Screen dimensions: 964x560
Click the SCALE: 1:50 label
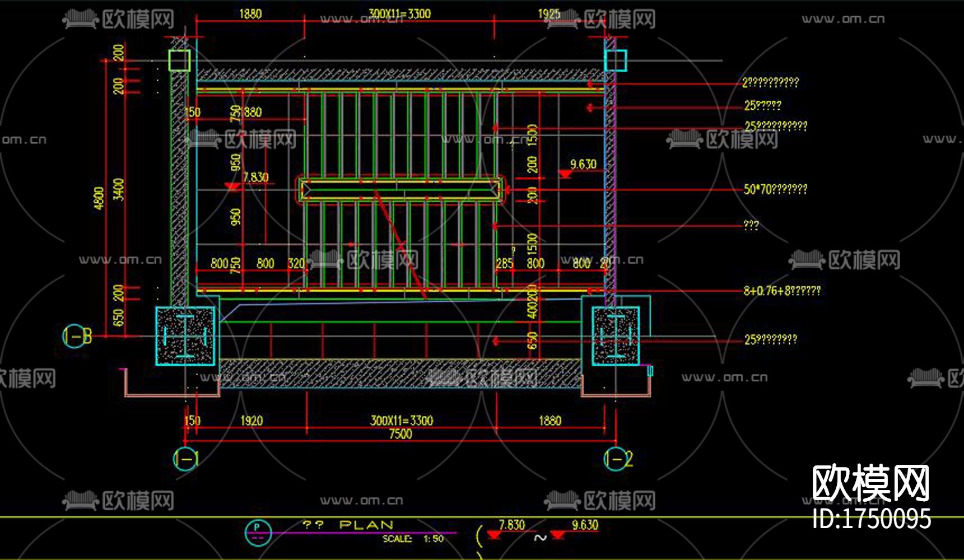[413, 539]
